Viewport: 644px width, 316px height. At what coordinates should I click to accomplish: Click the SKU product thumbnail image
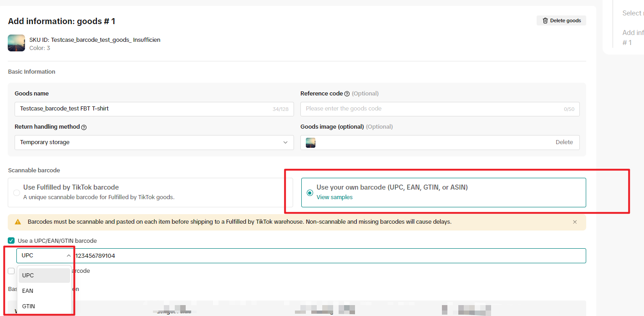(16, 43)
